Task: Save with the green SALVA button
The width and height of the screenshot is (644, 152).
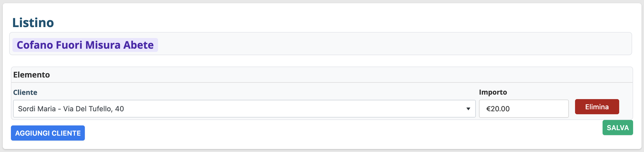Action: click(x=617, y=128)
